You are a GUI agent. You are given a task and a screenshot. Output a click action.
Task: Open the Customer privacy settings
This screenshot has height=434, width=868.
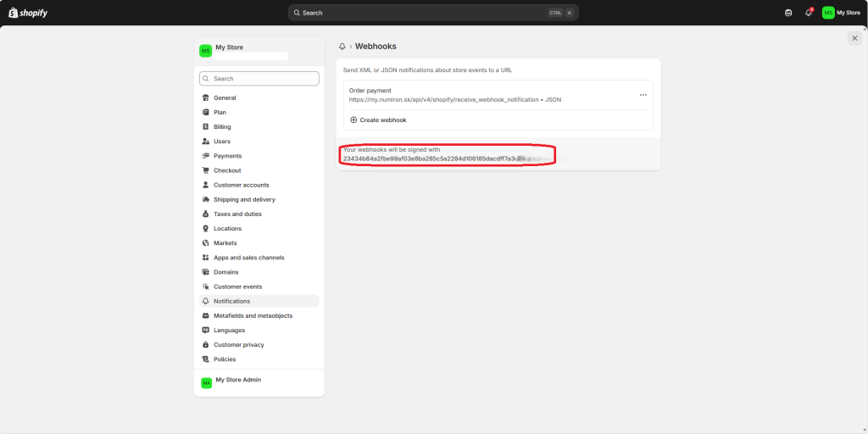click(238, 345)
